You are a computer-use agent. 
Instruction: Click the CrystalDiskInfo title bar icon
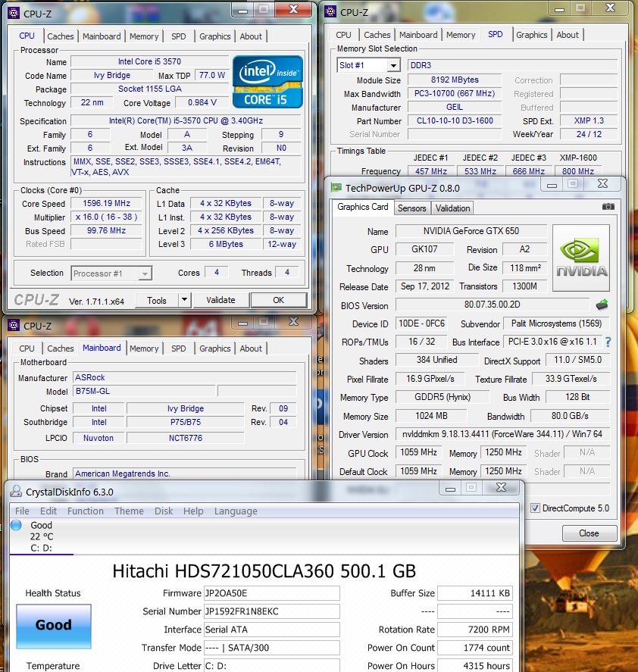click(x=16, y=492)
